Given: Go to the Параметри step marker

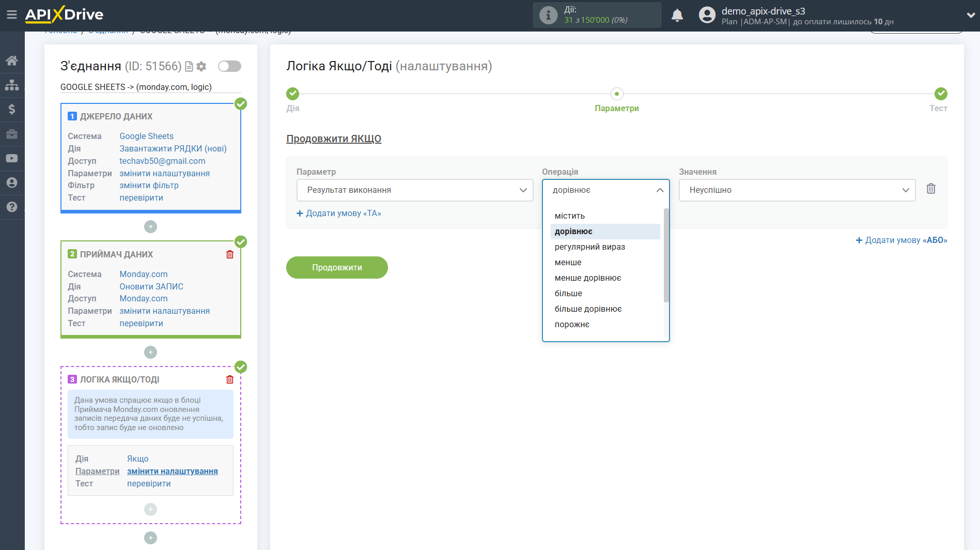Looking at the screenshot, I should pos(617,94).
